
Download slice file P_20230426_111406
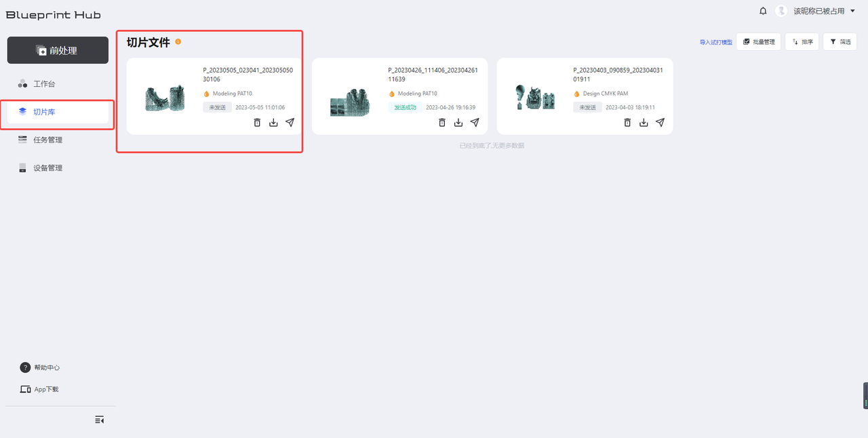(458, 123)
